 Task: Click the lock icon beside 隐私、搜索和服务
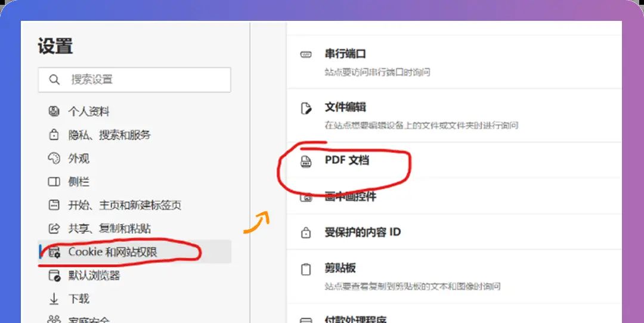[x=54, y=135]
